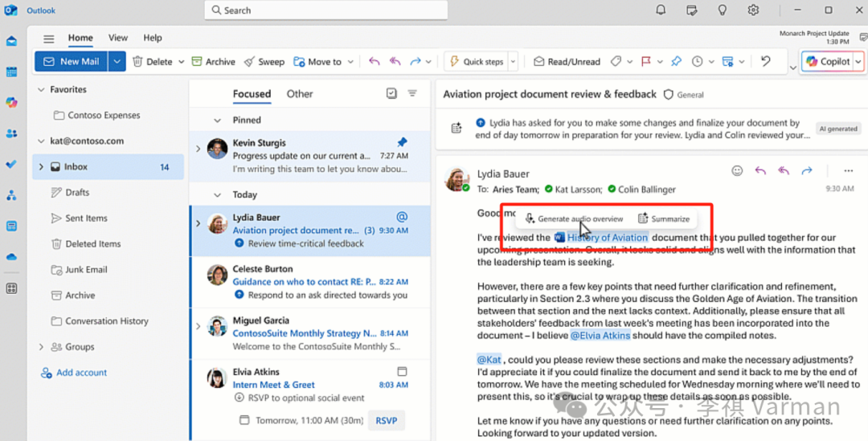Viewport: 868px width, 441px height.
Task: Click the @Elvia Atkins mention
Action: (600, 335)
